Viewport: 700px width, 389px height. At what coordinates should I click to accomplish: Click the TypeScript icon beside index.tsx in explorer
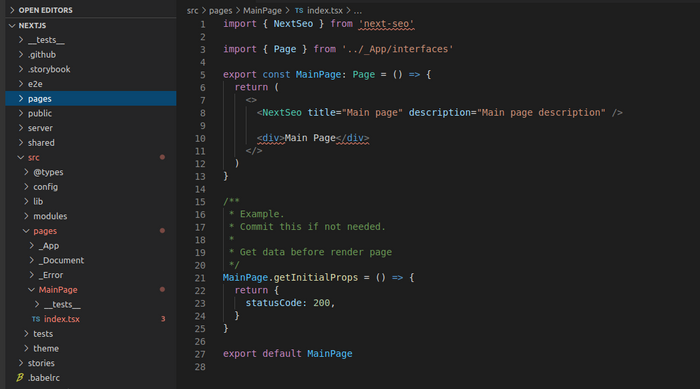pyautogui.click(x=36, y=319)
